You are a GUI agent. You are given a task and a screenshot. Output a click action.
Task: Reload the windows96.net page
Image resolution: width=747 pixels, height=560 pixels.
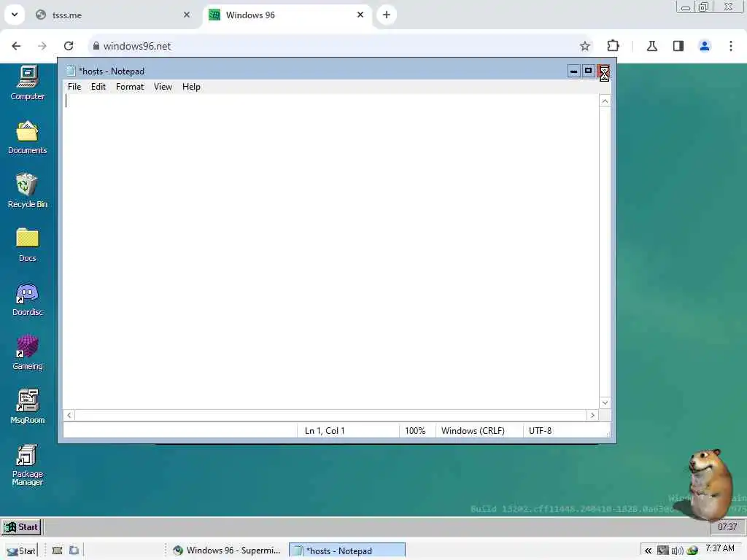tap(69, 46)
